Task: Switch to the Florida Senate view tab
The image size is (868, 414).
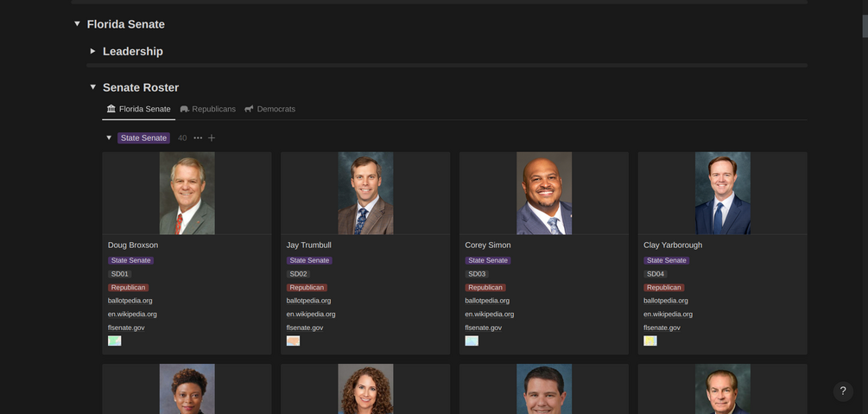Action: click(138, 109)
